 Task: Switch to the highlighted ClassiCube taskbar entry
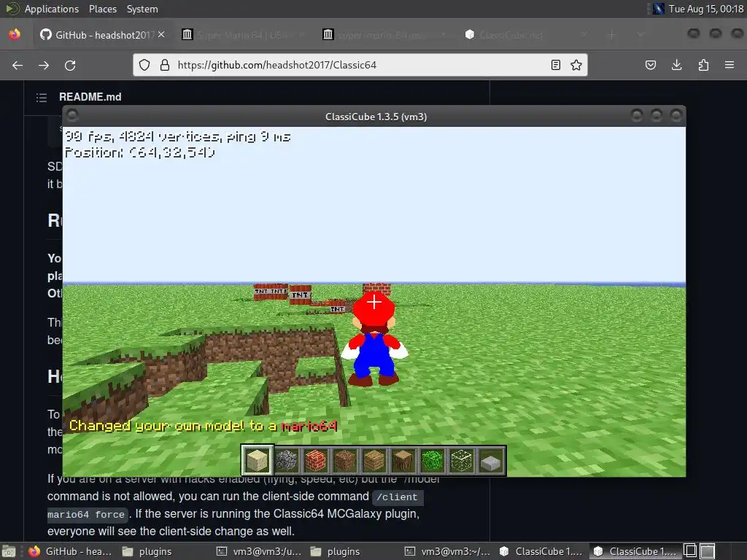click(635, 551)
